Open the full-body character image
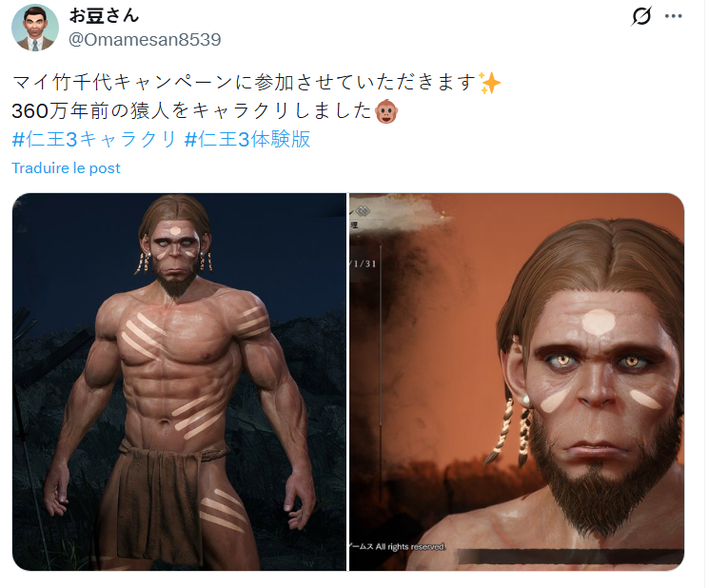 (179, 382)
